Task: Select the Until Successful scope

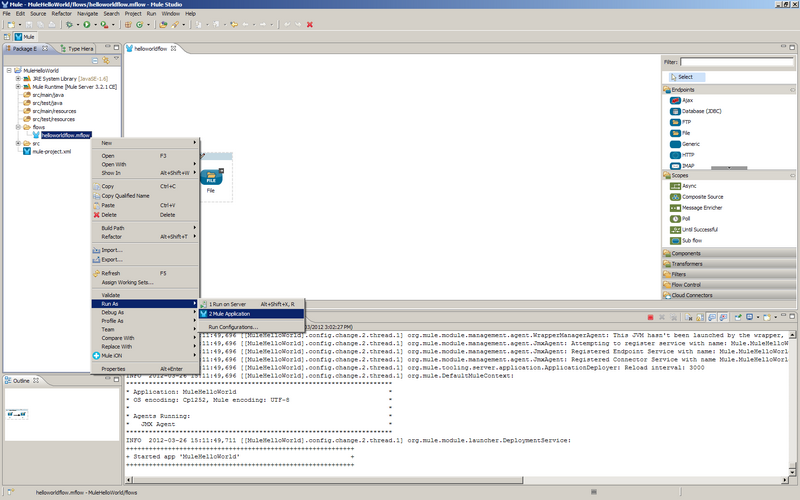Action: [x=694, y=230]
